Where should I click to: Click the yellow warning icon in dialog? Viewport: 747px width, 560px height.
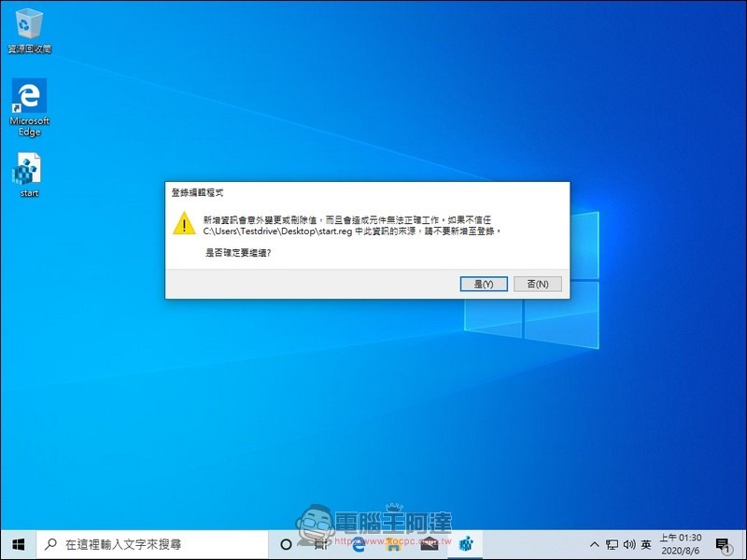tap(184, 223)
